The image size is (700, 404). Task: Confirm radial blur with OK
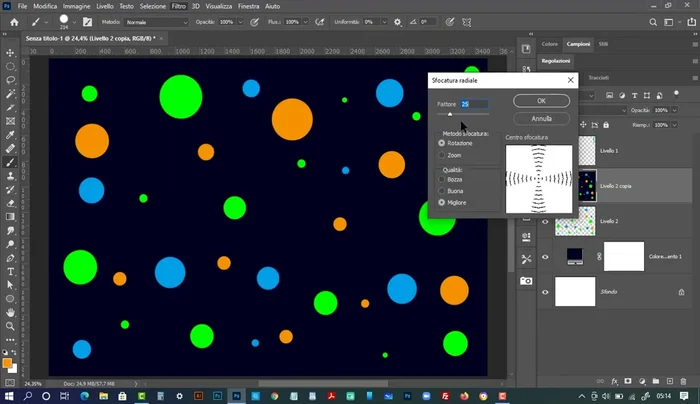coord(541,101)
